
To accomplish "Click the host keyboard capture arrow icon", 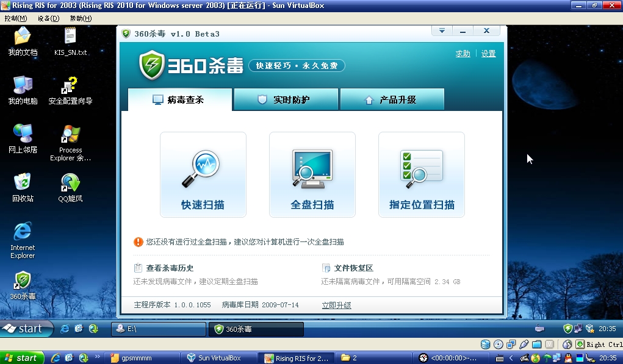I will click(x=580, y=344).
